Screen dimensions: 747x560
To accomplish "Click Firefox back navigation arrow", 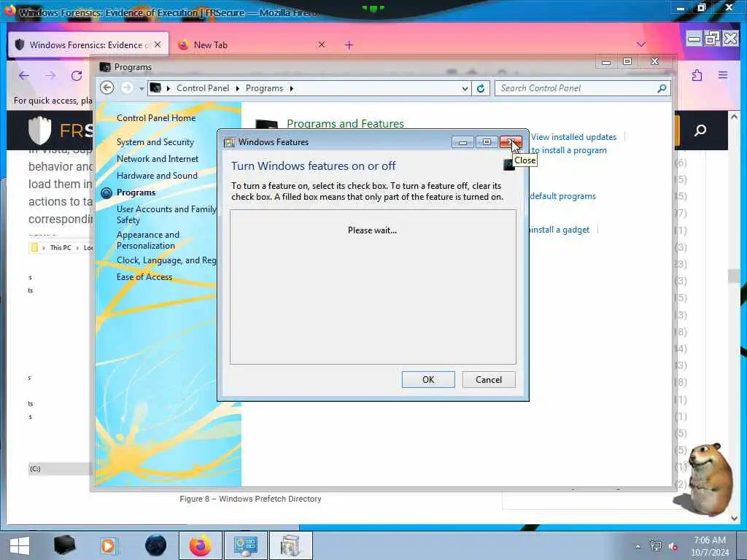I will pos(24,75).
